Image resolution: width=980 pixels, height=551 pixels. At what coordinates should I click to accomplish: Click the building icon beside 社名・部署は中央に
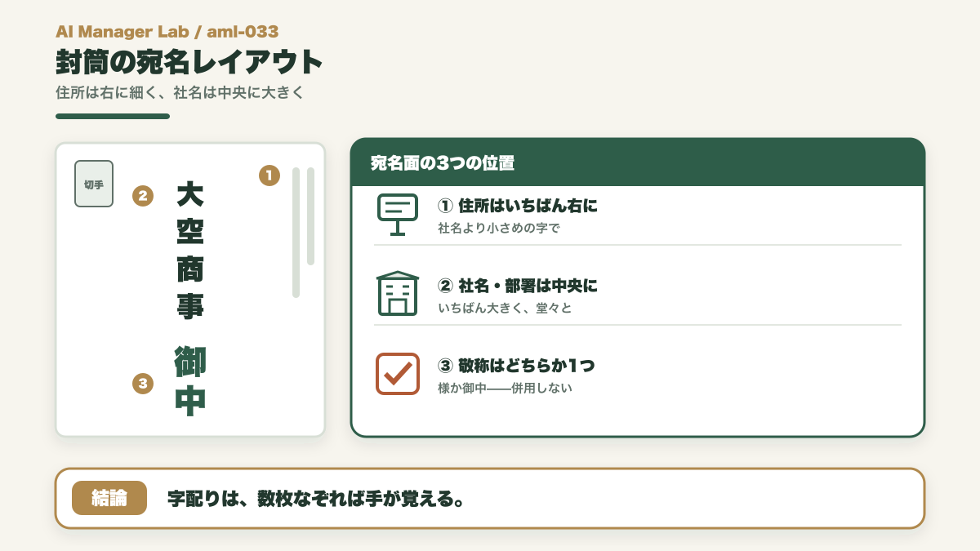pos(398,294)
